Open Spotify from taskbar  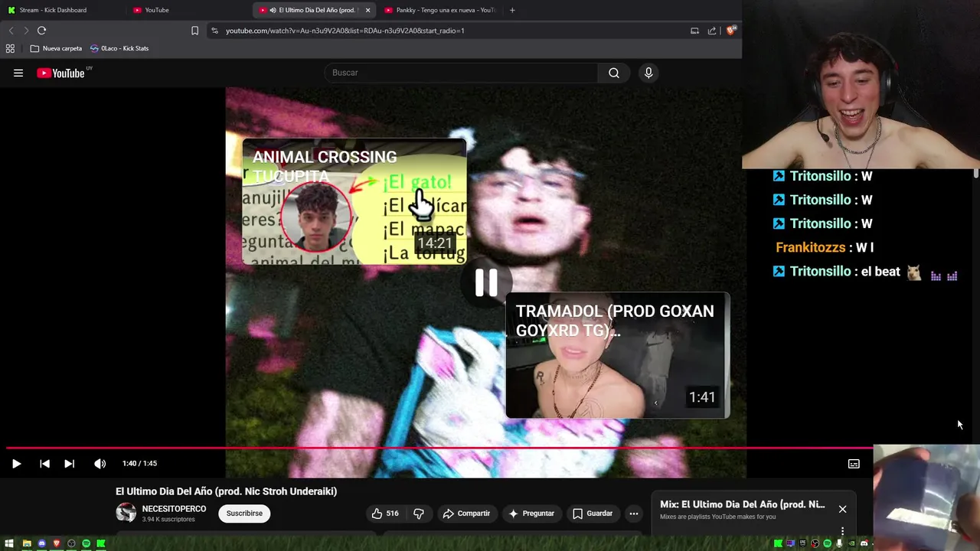pyautogui.click(x=86, y=544)
